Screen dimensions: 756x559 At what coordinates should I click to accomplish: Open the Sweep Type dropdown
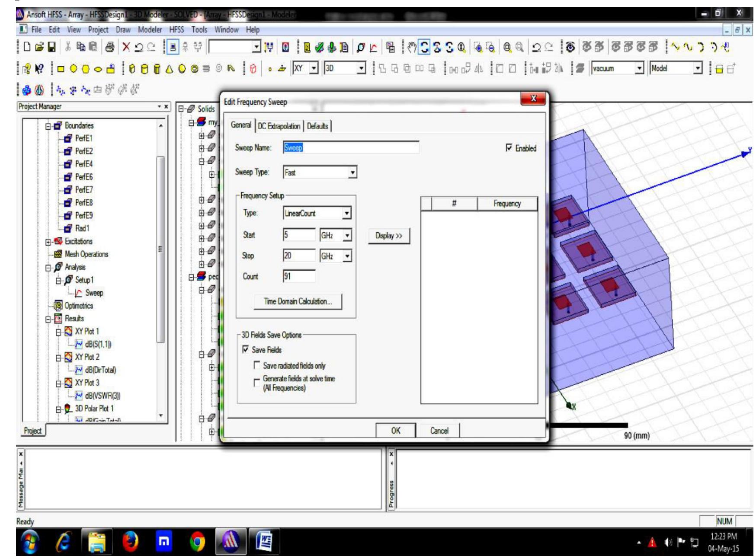(x=352, y=172)
